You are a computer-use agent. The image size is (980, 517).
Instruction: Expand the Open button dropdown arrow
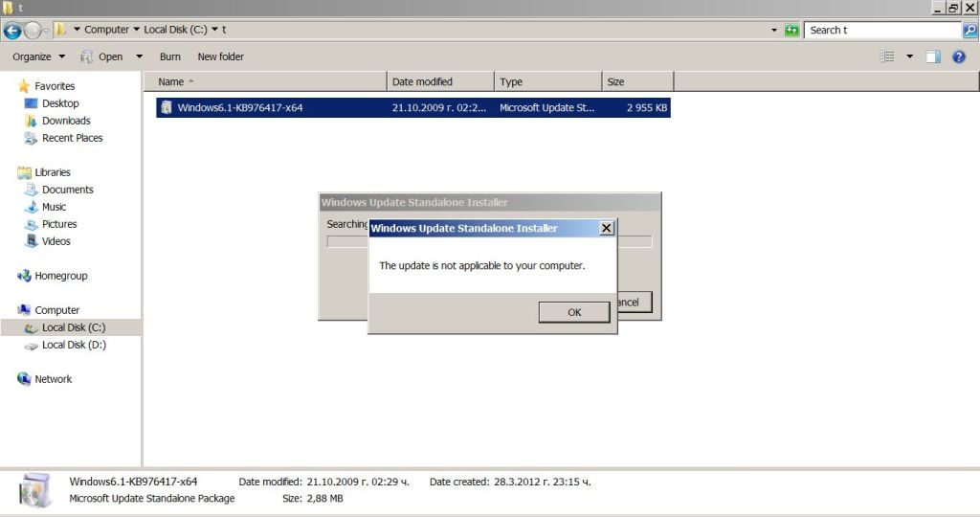click(139, 56)
